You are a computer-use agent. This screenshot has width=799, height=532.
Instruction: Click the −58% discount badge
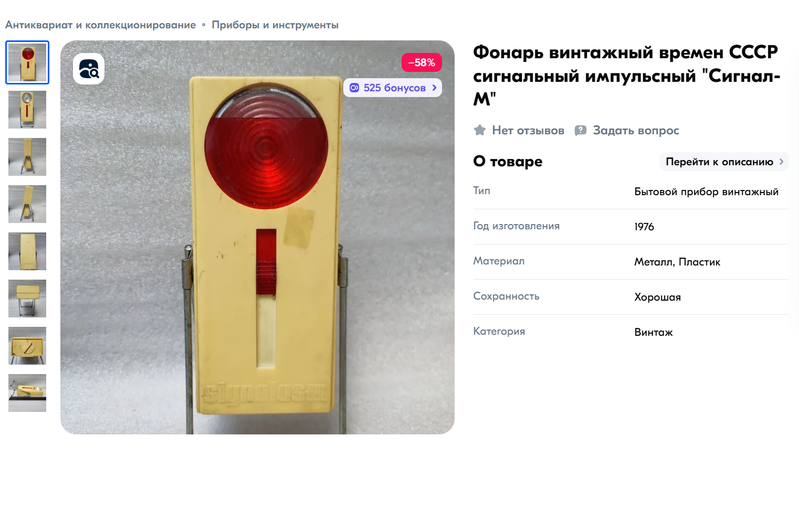[x=422, y=62]
